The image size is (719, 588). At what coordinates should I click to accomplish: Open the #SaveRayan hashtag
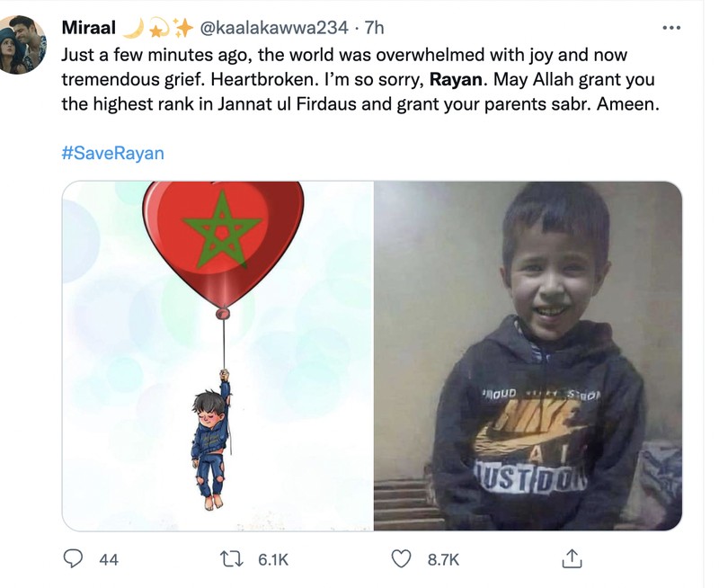click(x=113, y=153)
